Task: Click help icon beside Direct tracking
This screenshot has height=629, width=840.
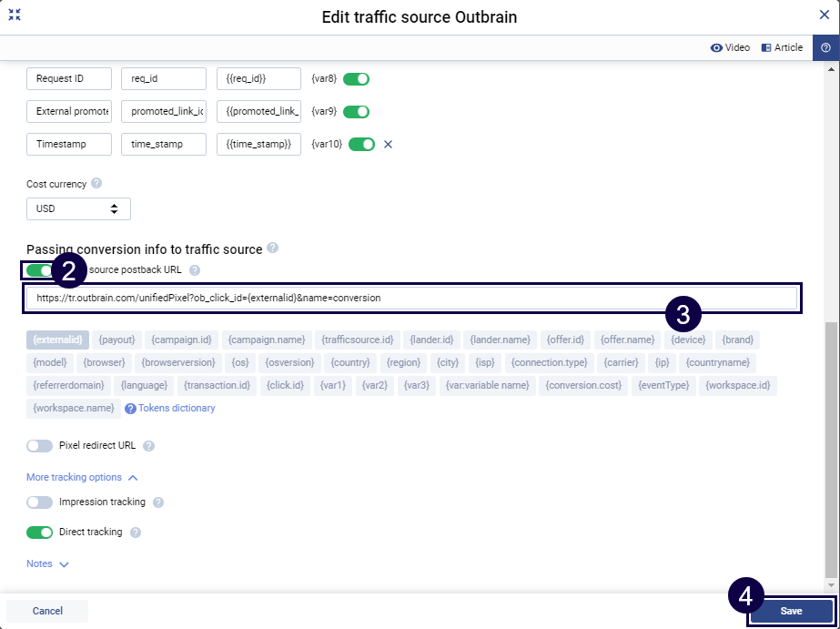Action: tap(136, 533)
